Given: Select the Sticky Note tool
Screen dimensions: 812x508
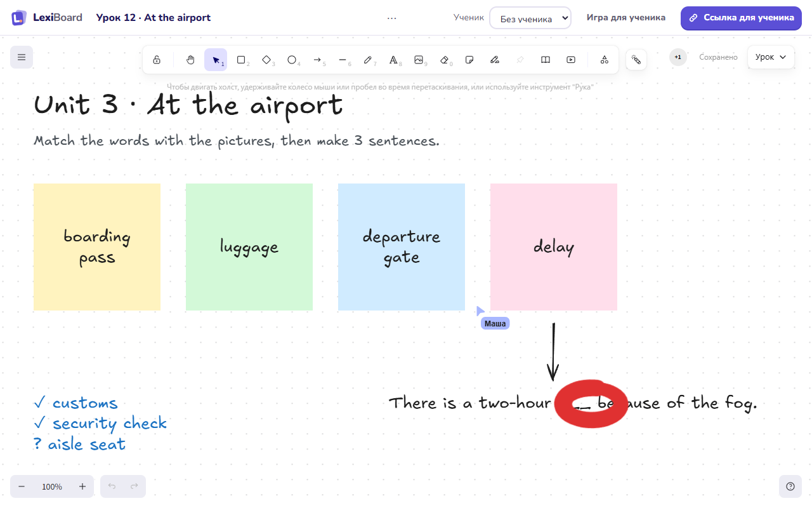Looking at the screenshot, I should (469, 60).
